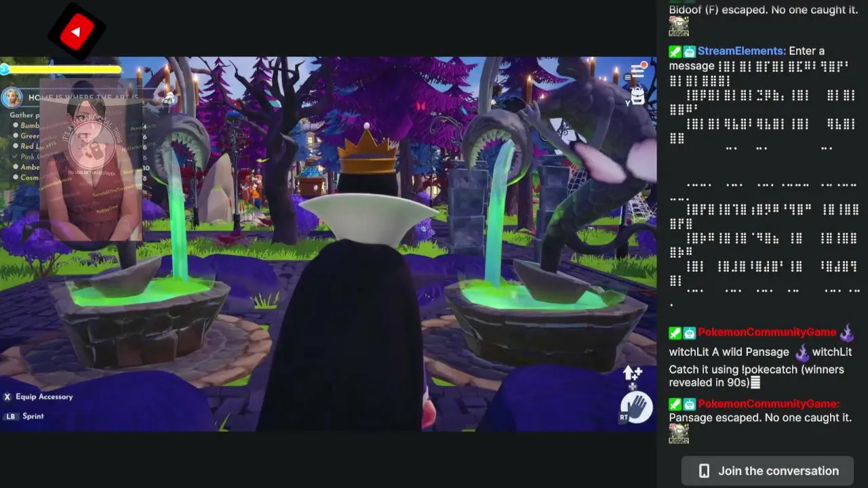Open PokemonCommunityGame username on wild Pansage message
Screen dimensions: 868x488
pos(767,332)
